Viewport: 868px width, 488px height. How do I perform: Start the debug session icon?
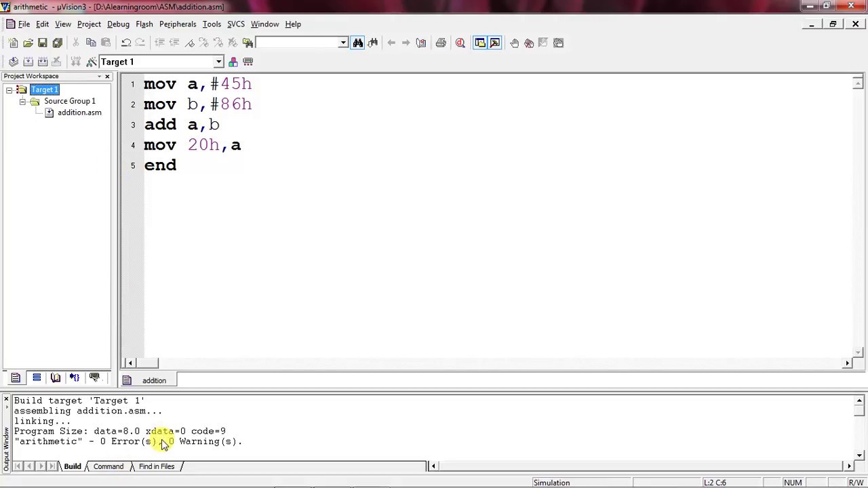tap(460, 43)
